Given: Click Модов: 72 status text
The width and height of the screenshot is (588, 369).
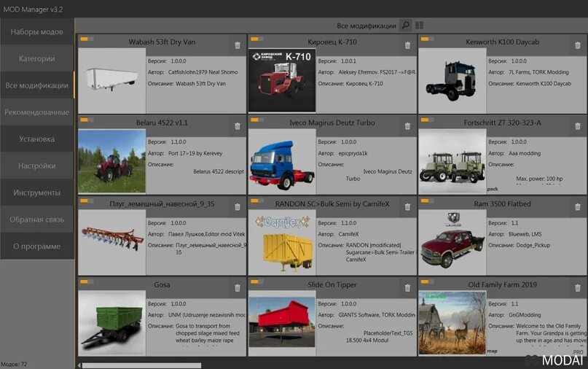Looking at the screenshot, I should pos(14,364).
